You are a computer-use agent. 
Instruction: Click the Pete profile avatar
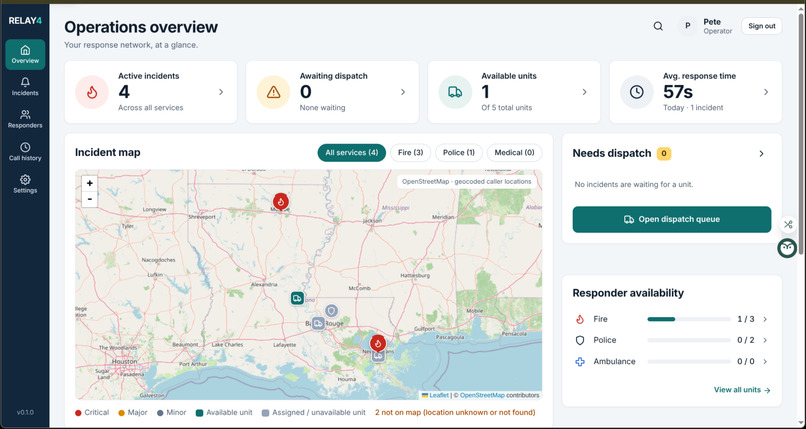[687, 26]
